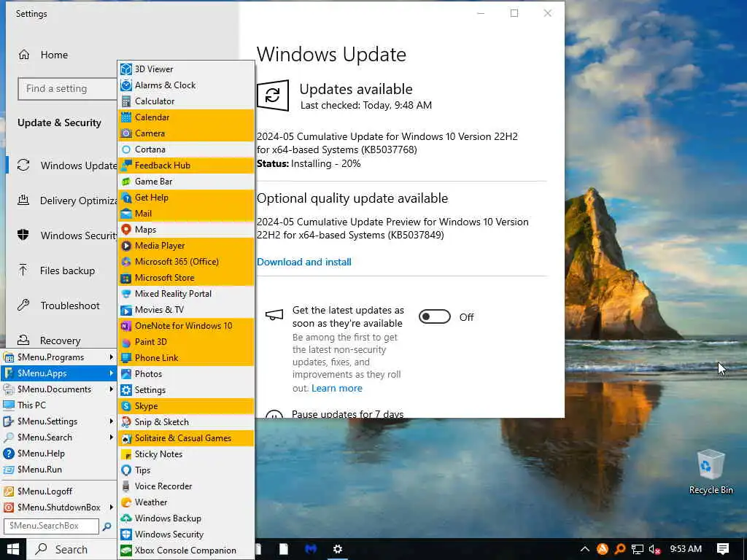Screen dimensions: 747x560
Task: Open Recovery settings page
Action: pyautogui.click(x=49, y=341)
